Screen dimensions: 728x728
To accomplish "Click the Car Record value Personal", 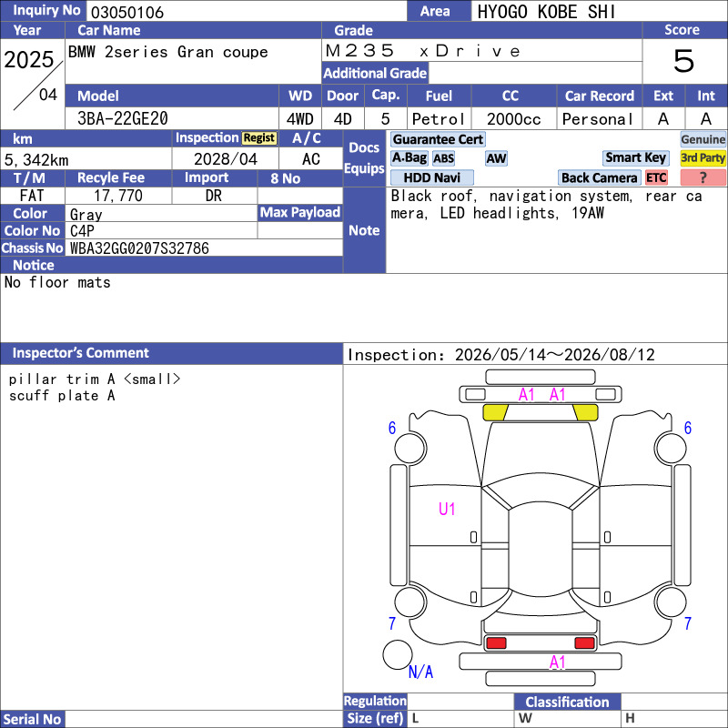I will pos(598,119).
